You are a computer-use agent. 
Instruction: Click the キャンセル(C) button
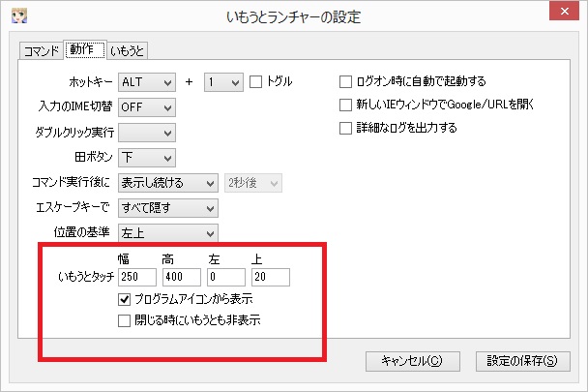[x=413, y=361]
